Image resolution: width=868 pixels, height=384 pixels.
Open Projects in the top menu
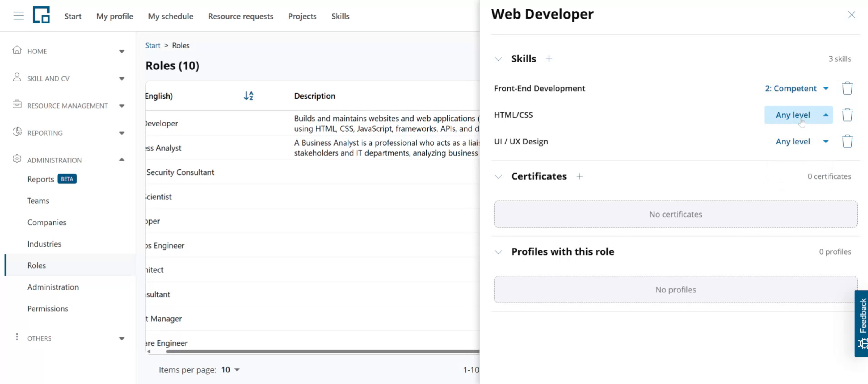302,16
